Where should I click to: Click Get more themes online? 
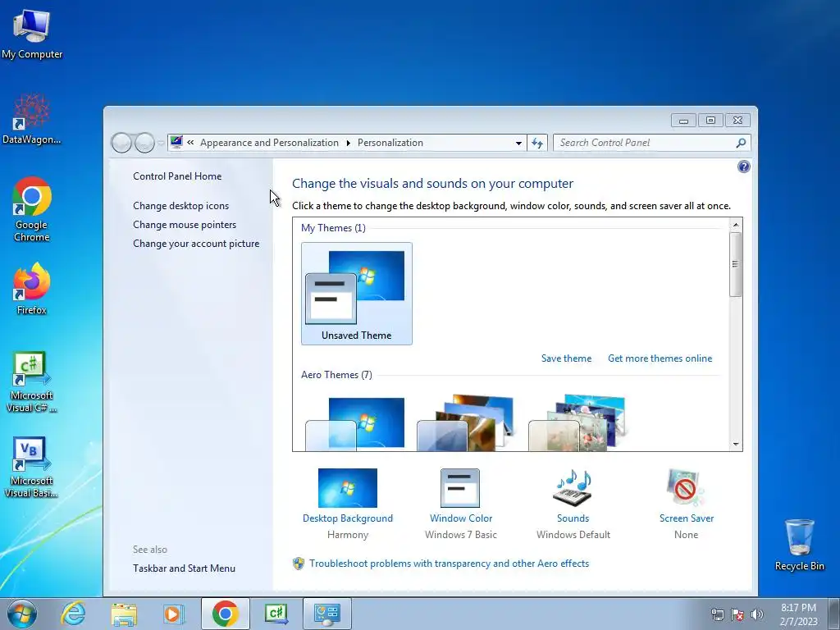(x=660, y=358)
